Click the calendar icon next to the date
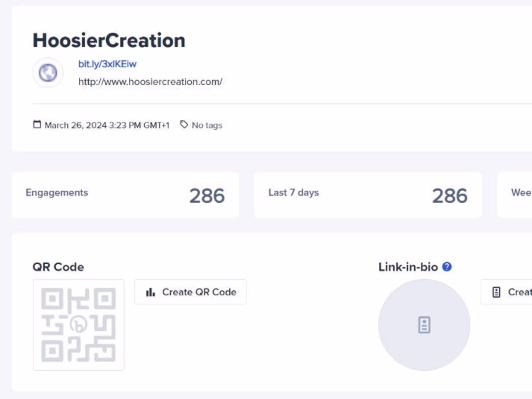 [37, 124]
